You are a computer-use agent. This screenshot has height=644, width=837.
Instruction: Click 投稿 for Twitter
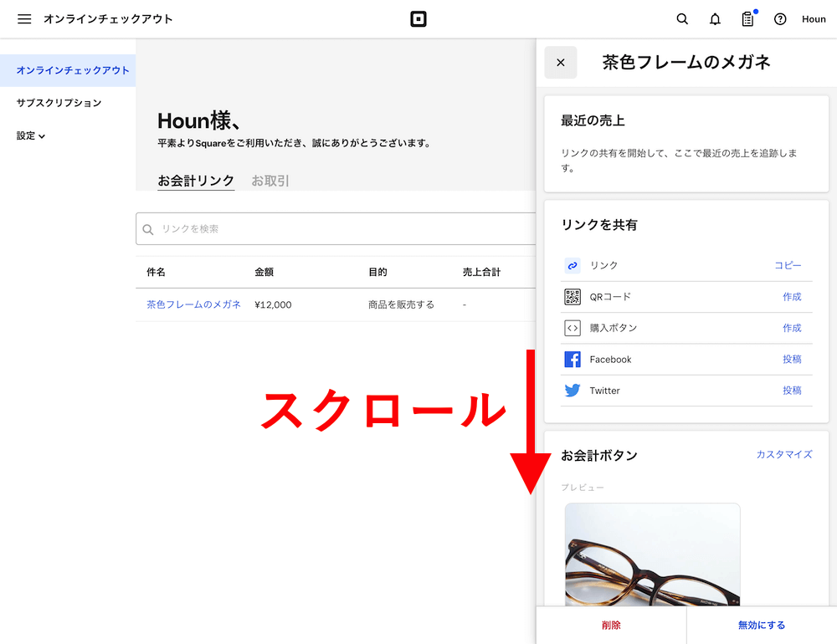coord(792,391)
